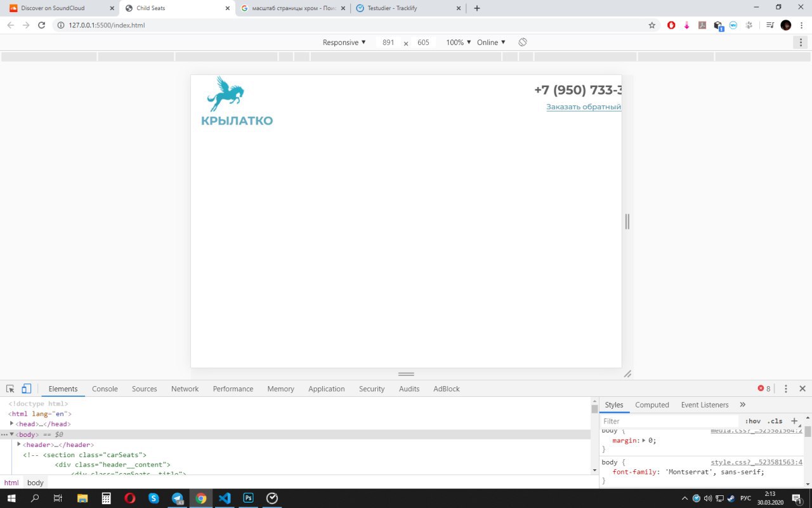Select the Styles sidebar tab
Image resolution: width=812 pixels, height=508 pixels.
[x=613, y=404]
